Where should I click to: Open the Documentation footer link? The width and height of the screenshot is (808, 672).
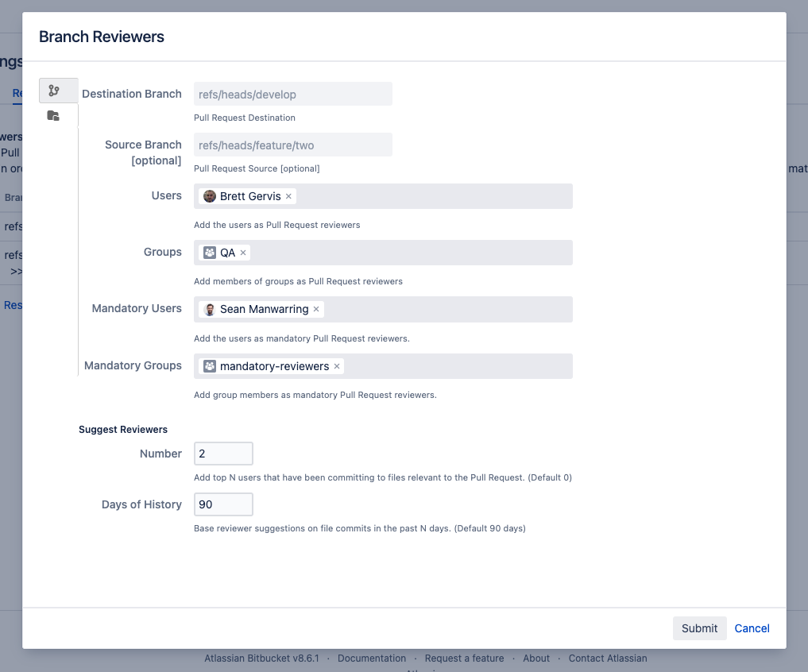coord(371,658)
